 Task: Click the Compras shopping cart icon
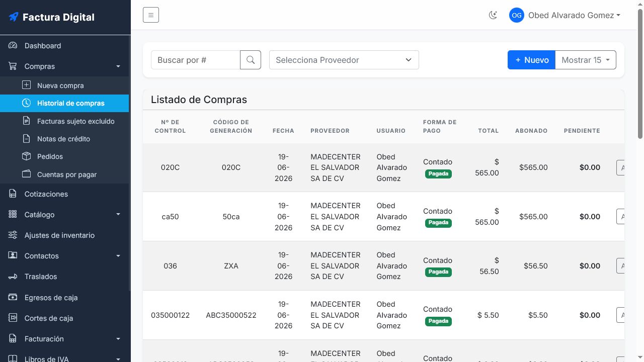click(13, 66)
